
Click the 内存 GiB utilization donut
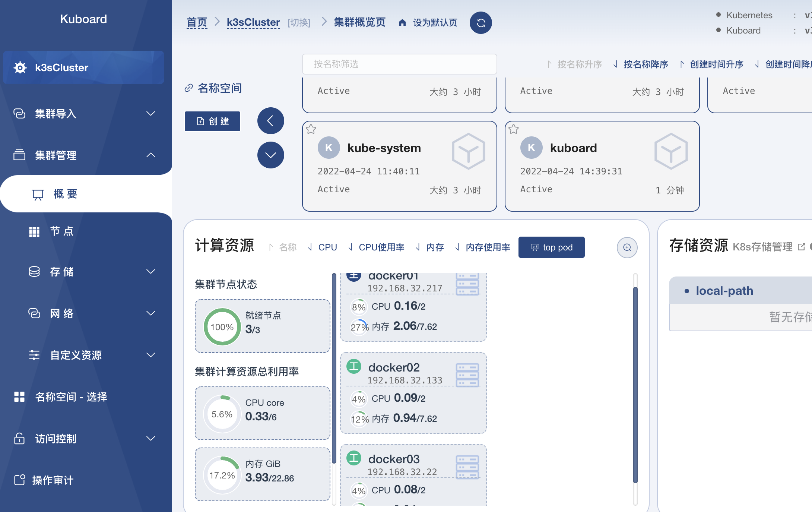coord(222,474)
